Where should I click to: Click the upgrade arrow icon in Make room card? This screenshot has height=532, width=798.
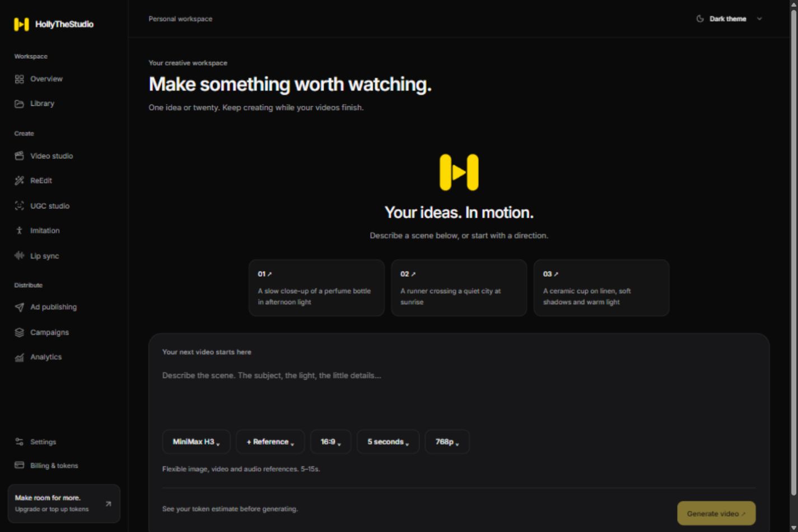point(108,504)
